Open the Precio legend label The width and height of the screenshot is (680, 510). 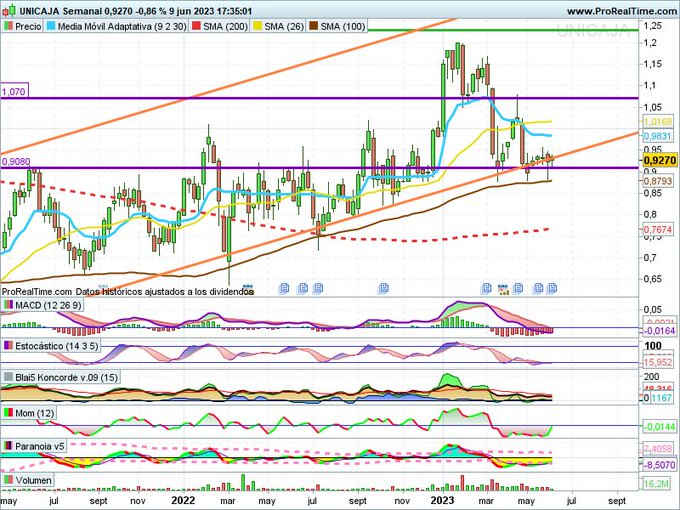[x=28, y=26]
